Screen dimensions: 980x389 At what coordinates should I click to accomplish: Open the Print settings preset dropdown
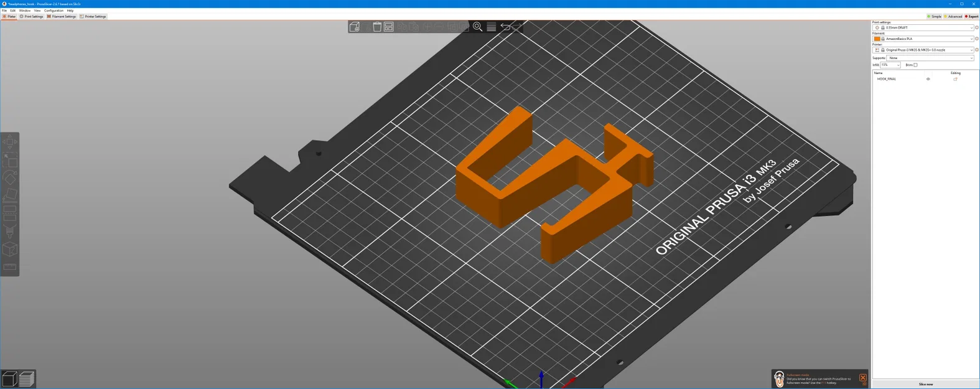923,27
